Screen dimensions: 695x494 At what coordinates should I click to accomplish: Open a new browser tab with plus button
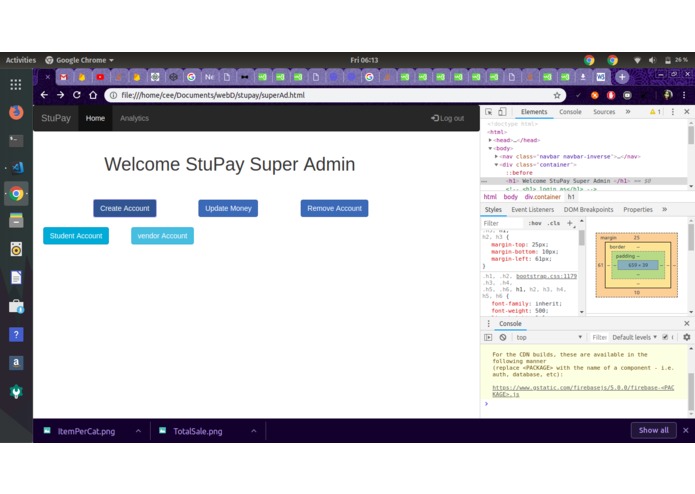[622, 77]
